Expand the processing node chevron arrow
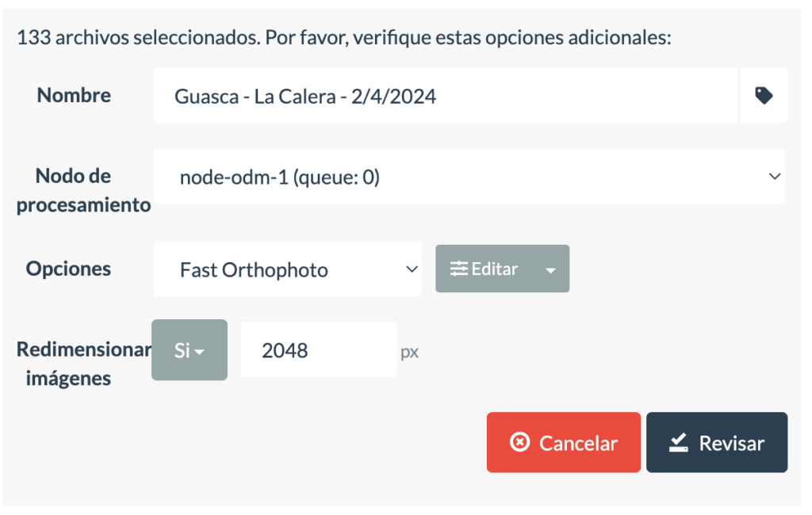The image size is (812, 515). [x=775, y=177]
